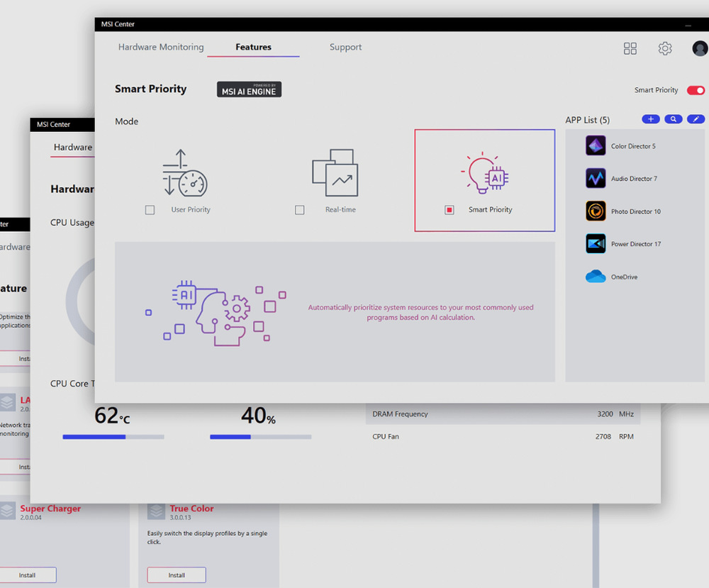Click the Automatically prioritize system resources description
Viewport: 709px width, 588px height.
coord(420,312)
